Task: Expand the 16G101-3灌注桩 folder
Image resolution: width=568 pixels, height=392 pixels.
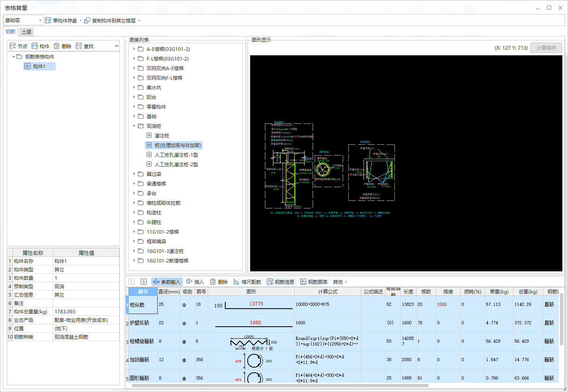Action: [134, 251]
